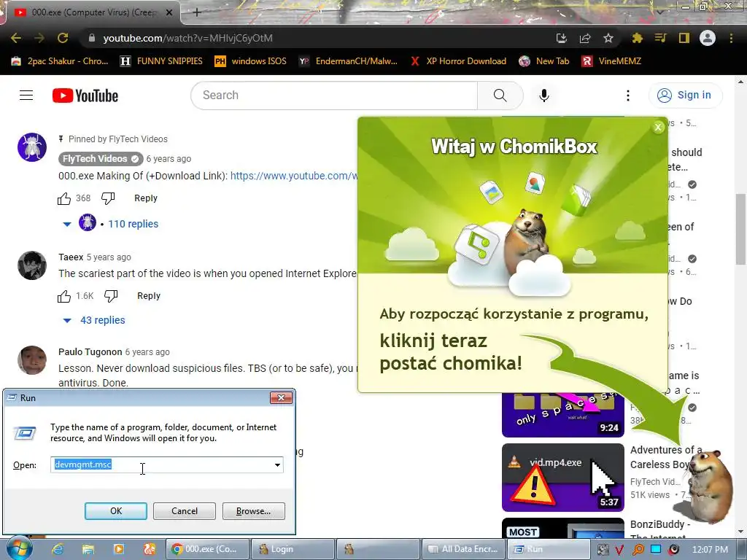Like FlyTech Videos pinned comment
Viewport: 747px width, 560px height.
[64, 198]
